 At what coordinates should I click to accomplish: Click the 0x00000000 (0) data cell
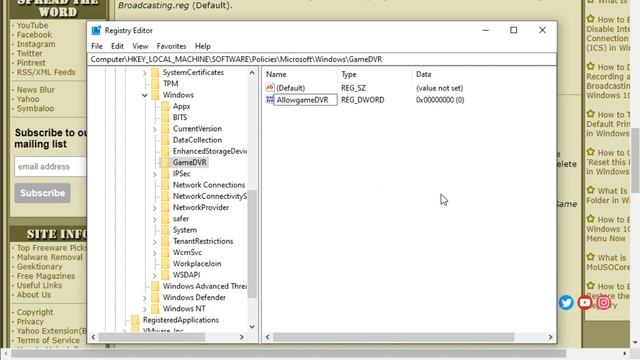440,100
